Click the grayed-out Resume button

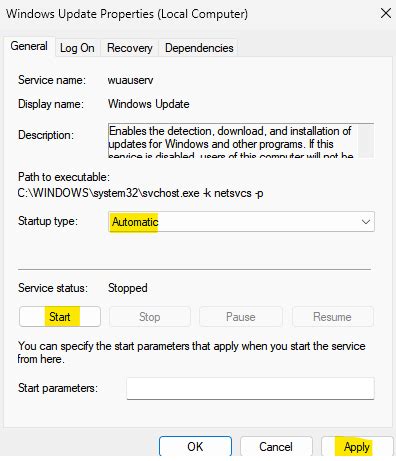(332, 316)
